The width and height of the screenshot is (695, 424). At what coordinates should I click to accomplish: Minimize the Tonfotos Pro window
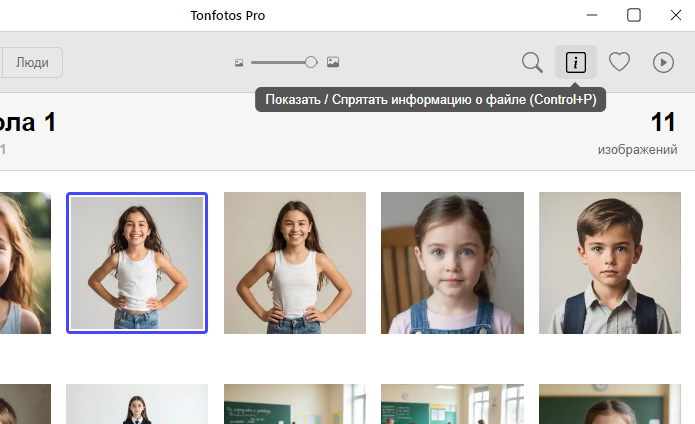tap(587, 15)
